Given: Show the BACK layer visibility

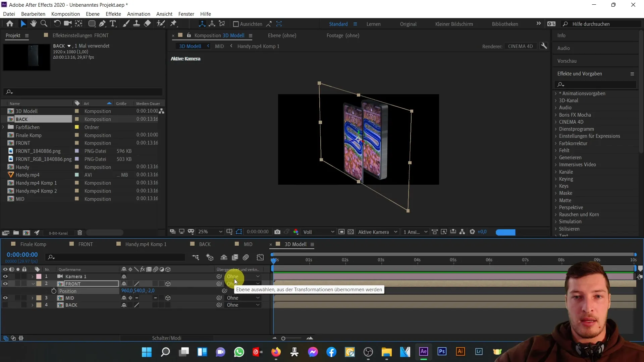Looking at the screenshot, I should (5, 305).
